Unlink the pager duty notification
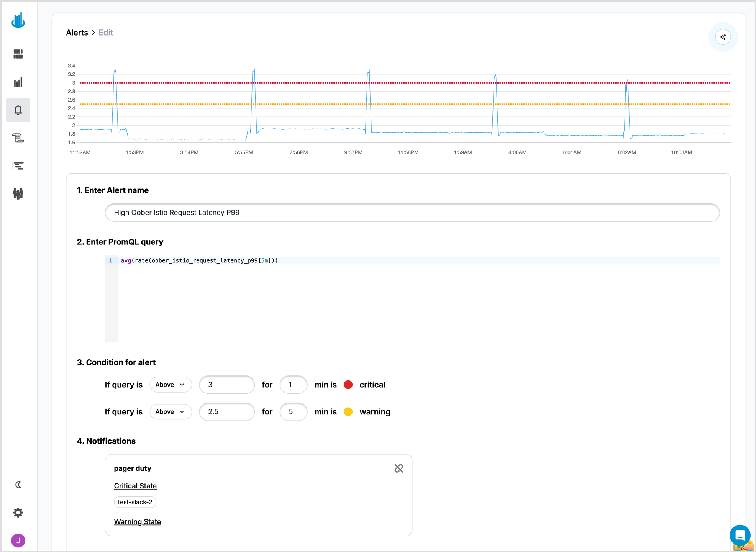The width and height of the screenshot is (756, 552). [x=398, y=468]
